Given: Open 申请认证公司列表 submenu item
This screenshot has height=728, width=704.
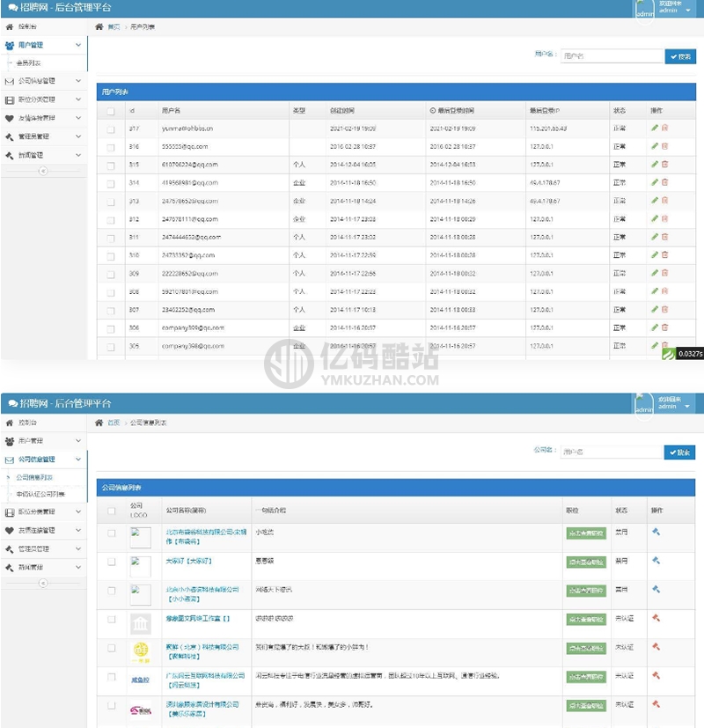Looking at the screenshot, I should (x=40, y=494).
